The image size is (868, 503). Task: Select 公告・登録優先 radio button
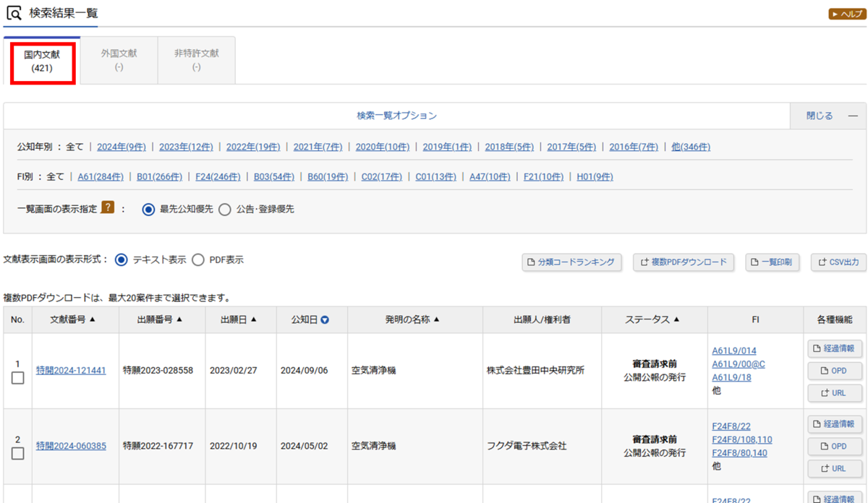224,209
